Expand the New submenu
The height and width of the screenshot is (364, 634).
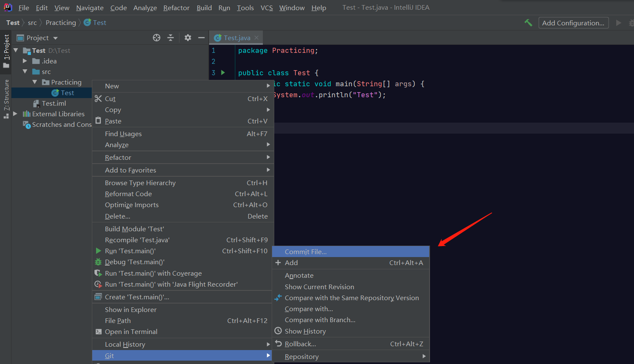183,86
